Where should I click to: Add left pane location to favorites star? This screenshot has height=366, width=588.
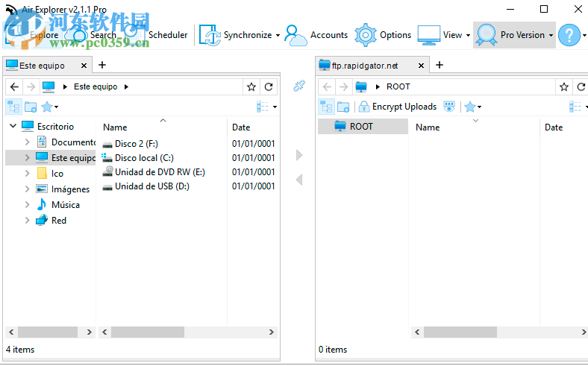pyautogui.click(x=251, y=87)
